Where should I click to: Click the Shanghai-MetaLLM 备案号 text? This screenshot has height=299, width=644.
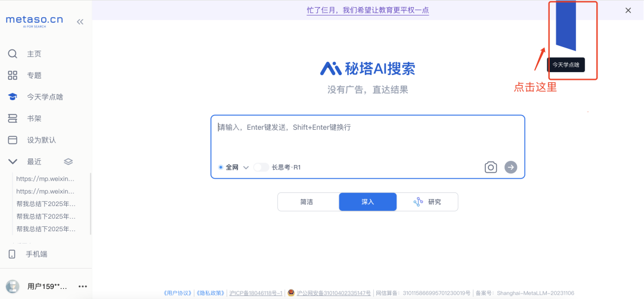tap(525, 293)
